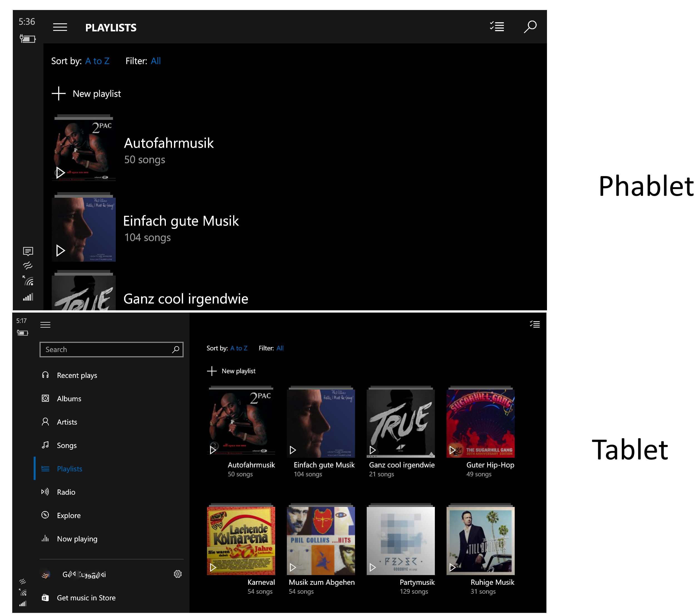
Task: Expand the tablet "A to Z" sort options
Action: point(239,348)
